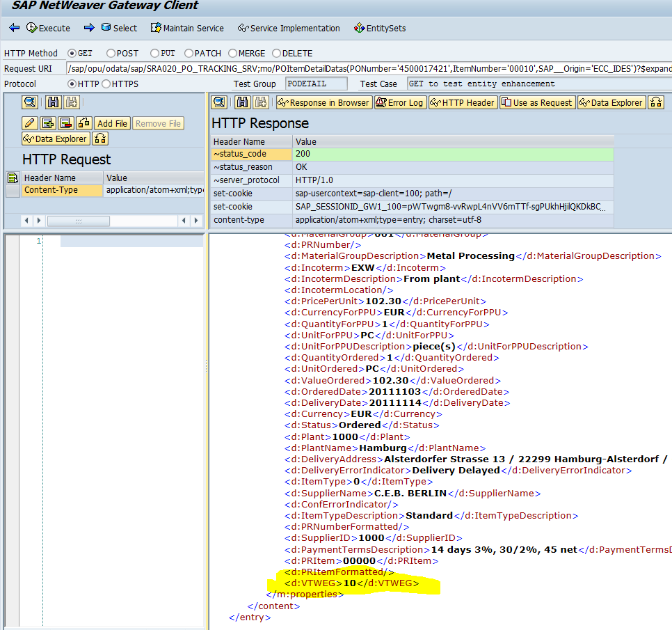Click the Find binoculars icon in HTTP Response toolbar

[243, 102]
